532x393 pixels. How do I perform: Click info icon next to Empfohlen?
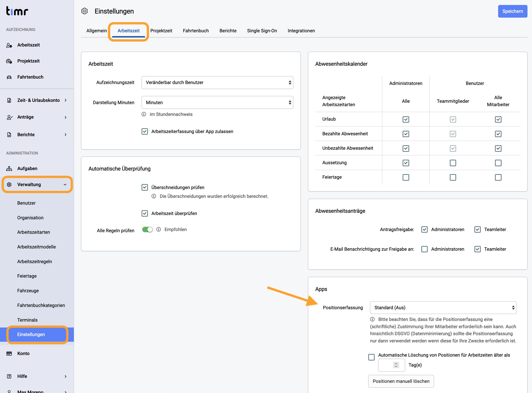tap(159, 229)
